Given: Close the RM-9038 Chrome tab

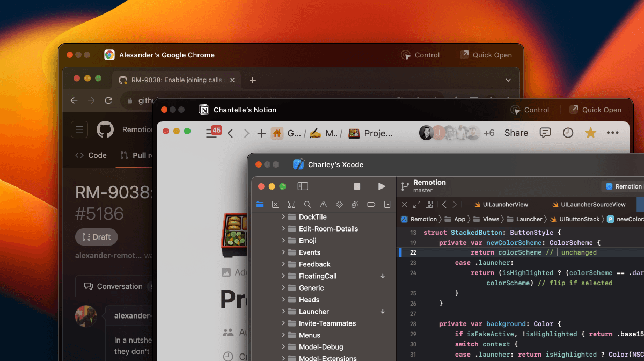Looking at the screenshot, I should coord(232,80).
